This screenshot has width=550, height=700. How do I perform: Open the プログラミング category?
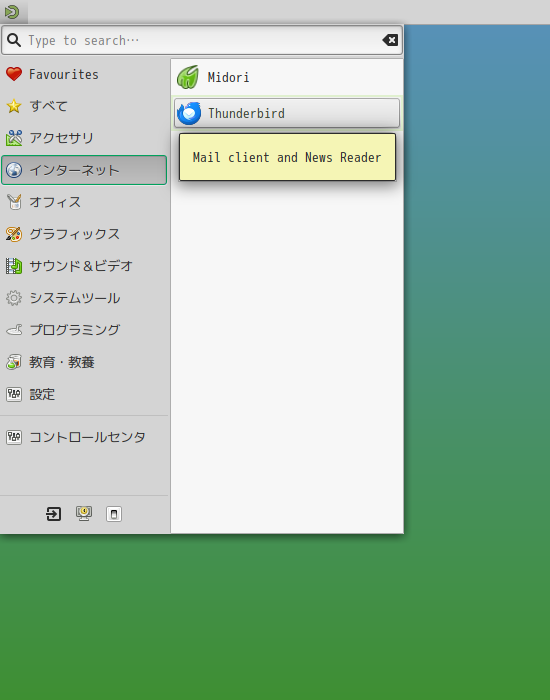coord(84,330)
